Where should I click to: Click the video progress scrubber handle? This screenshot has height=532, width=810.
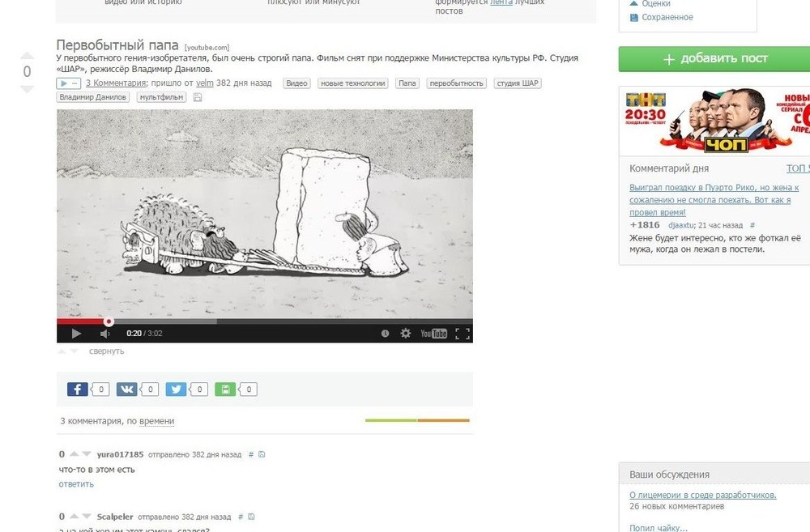[109, 321]
